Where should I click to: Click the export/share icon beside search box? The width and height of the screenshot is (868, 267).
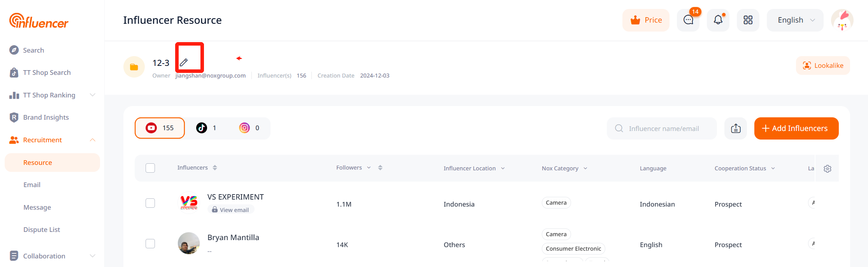(735, 128)
